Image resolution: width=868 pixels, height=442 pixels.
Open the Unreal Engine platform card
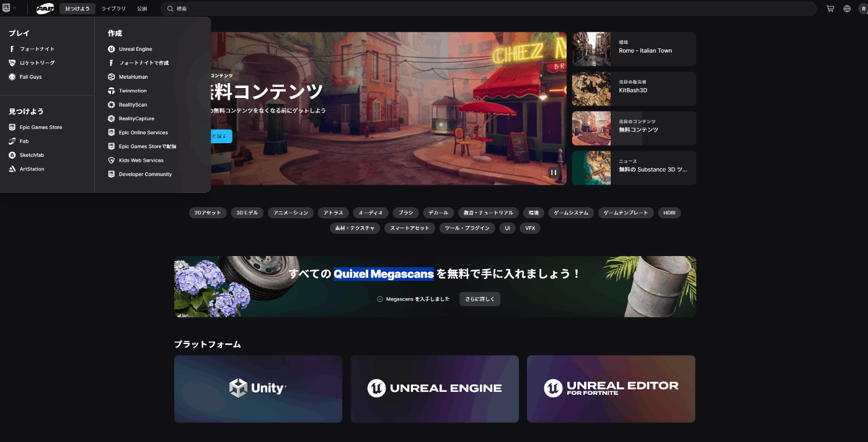(x=435, y=389)
